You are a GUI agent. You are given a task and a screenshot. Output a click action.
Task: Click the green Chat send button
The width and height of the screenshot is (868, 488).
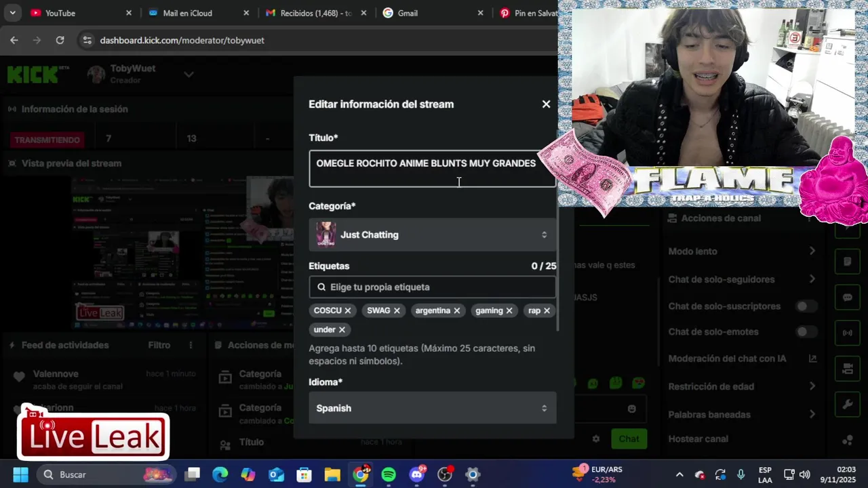(x=629, y=439)
